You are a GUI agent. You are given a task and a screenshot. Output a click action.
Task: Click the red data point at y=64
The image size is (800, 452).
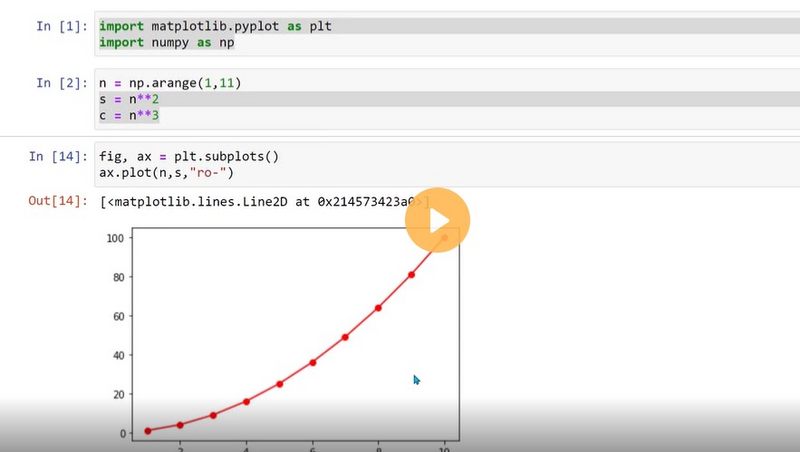tap(378, 308)
